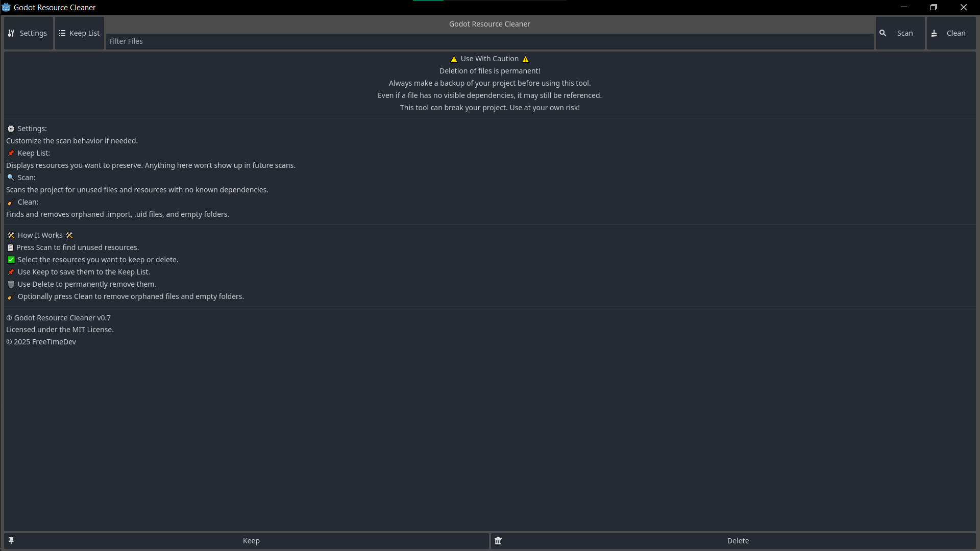Click the info symbol before Godot Resource Cleaner v0.7
Screen dimensions: 980x551
click(9, 318)
